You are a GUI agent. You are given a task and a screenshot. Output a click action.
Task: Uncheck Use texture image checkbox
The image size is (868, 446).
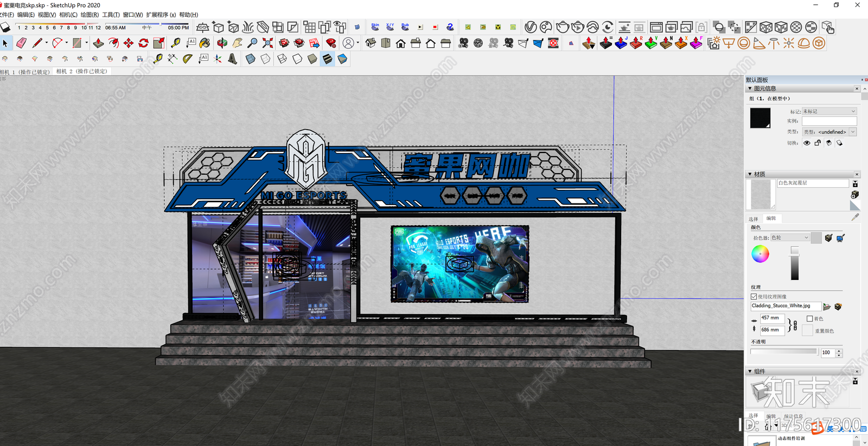point(754,296)
